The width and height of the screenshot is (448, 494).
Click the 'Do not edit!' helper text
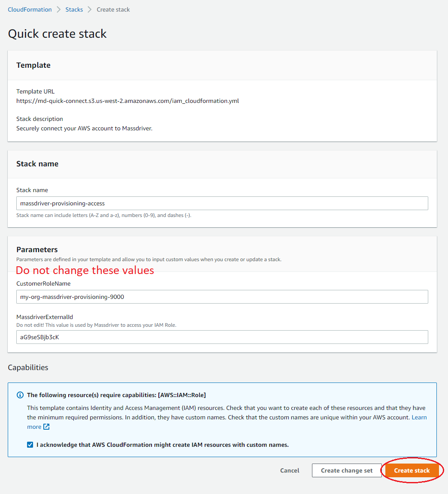coord(96,325)
